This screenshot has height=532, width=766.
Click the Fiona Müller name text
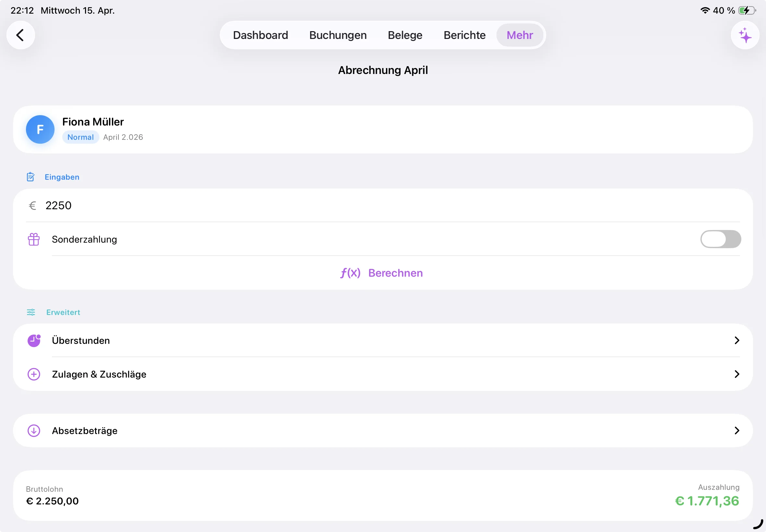pyautogui.click(x=93, y=122)
